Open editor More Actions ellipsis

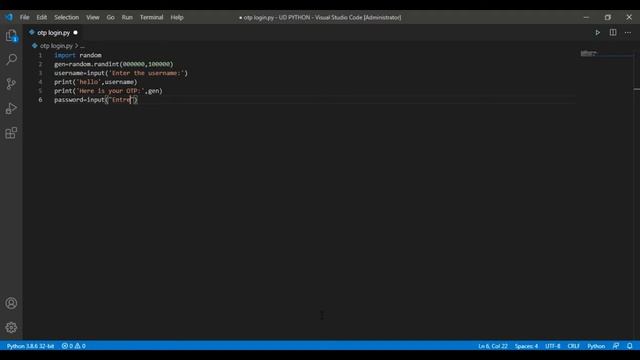(628, 33)
